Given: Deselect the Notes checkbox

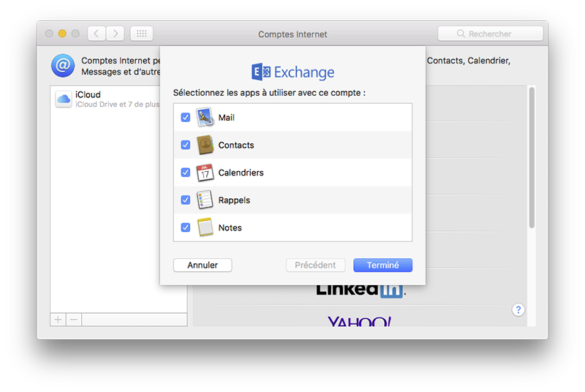Looking at the screenshot, I should point(186,227).
